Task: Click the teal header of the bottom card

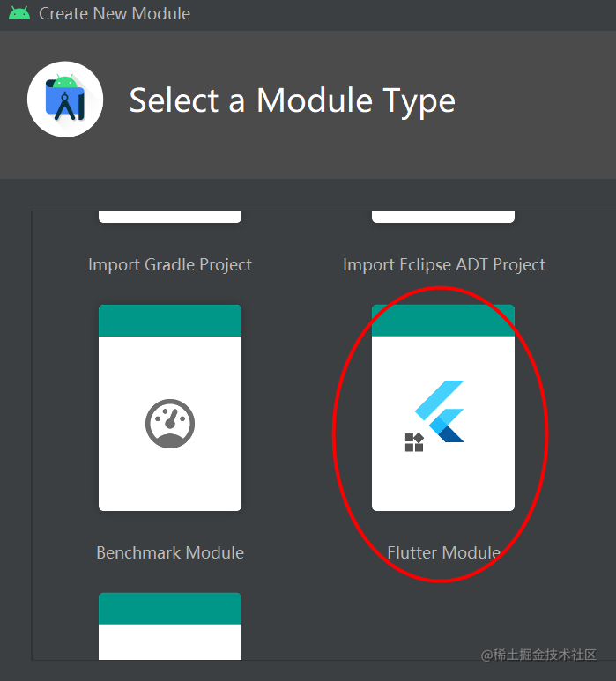Action: 170,609
